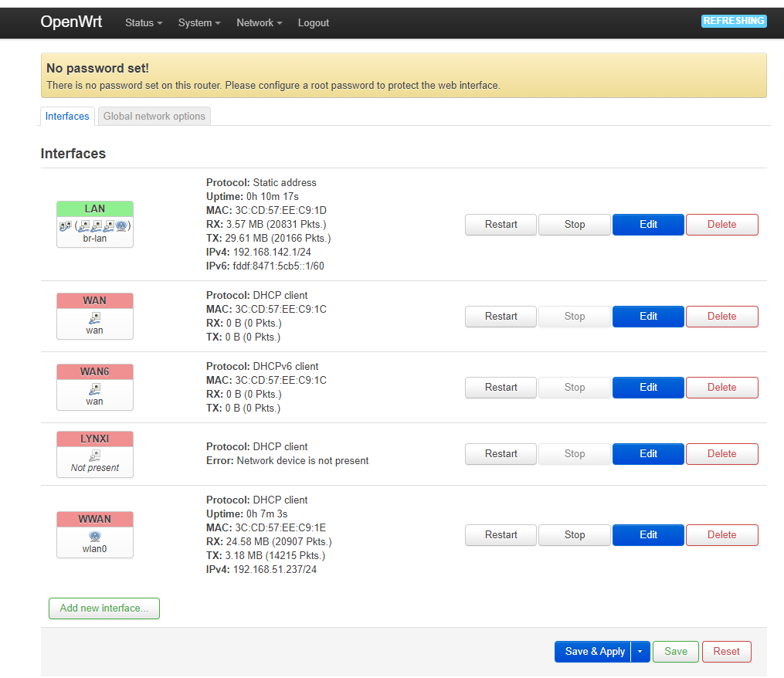Click Reset to discard changes
Screen dimensions: 784x678
(x=726, y=652)
